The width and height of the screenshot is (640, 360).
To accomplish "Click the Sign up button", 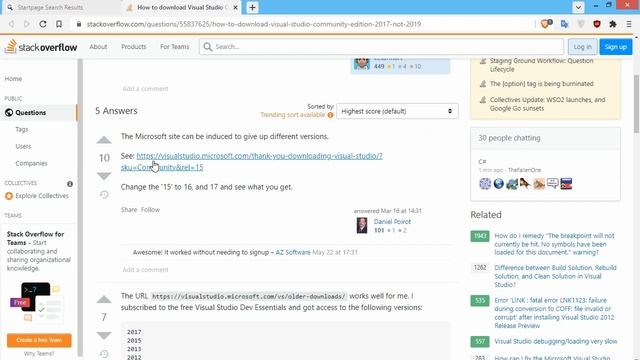I will [616, 47].
